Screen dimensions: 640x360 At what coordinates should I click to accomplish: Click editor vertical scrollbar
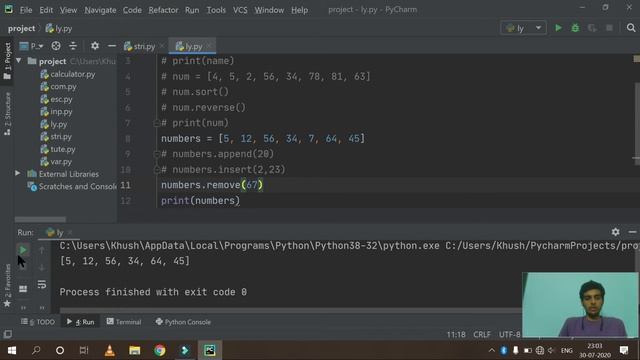[637, 124]
